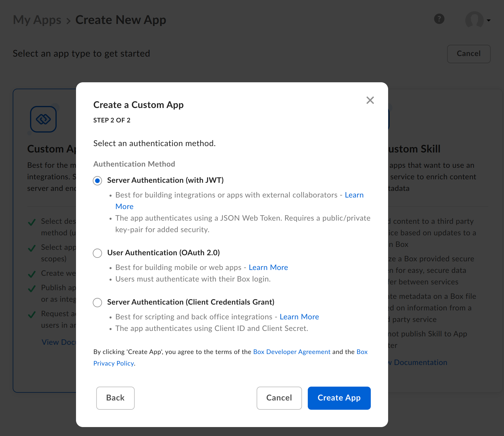The width and height of the screenshot is (504, 436).
Task: Select Server Authentication (with JWT)
Action: coord(97,180)
